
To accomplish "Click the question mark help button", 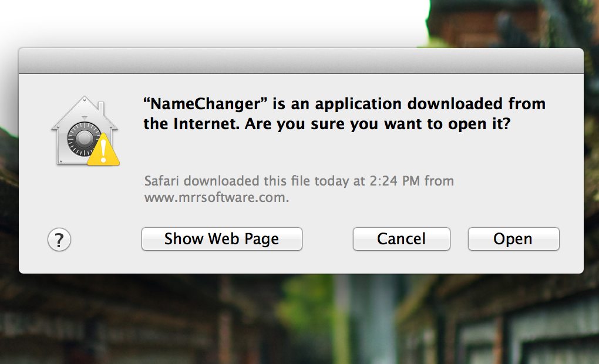I will coord(59,240).
